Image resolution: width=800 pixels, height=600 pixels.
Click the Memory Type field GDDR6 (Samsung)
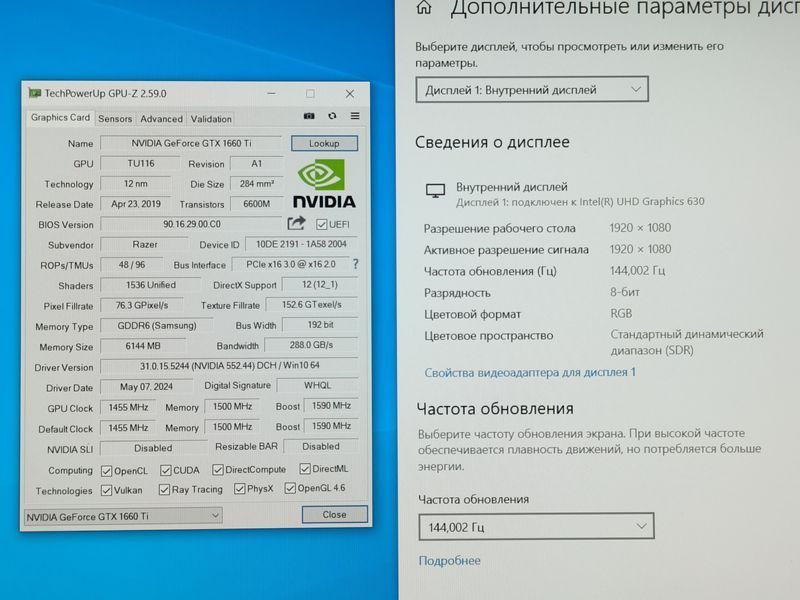tap(157, 326)
